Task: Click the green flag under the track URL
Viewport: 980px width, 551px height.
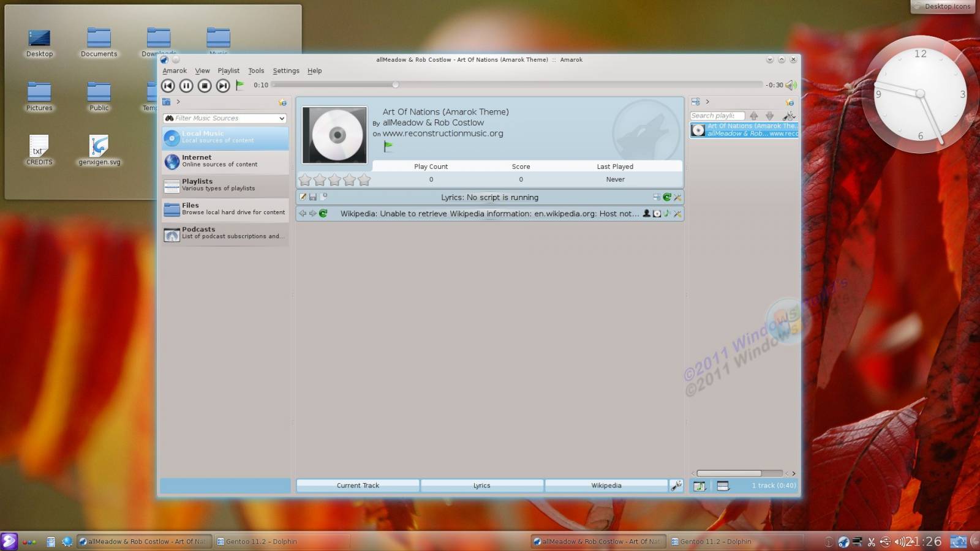Action: [388, 146]
